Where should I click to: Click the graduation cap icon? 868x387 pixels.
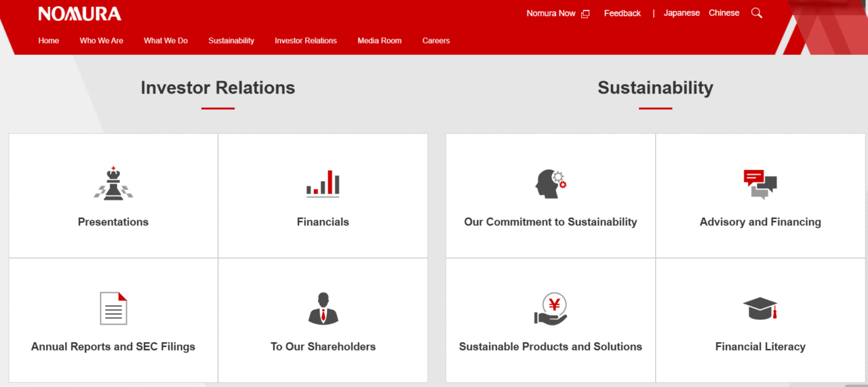[760, 308]
